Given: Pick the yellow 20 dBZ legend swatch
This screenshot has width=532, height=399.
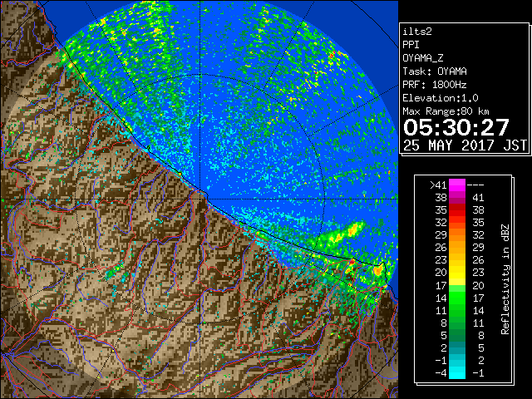Looking at the screenshot, I should [x=457, y=273].
